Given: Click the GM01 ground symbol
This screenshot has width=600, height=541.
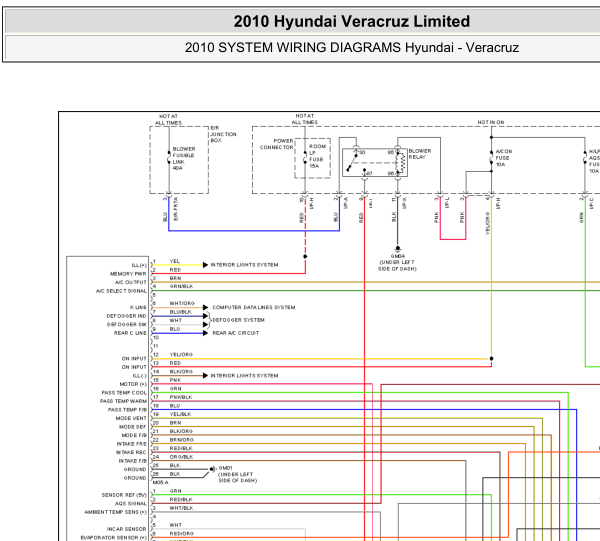Looking at the screenshot, I should coord(212,469).
